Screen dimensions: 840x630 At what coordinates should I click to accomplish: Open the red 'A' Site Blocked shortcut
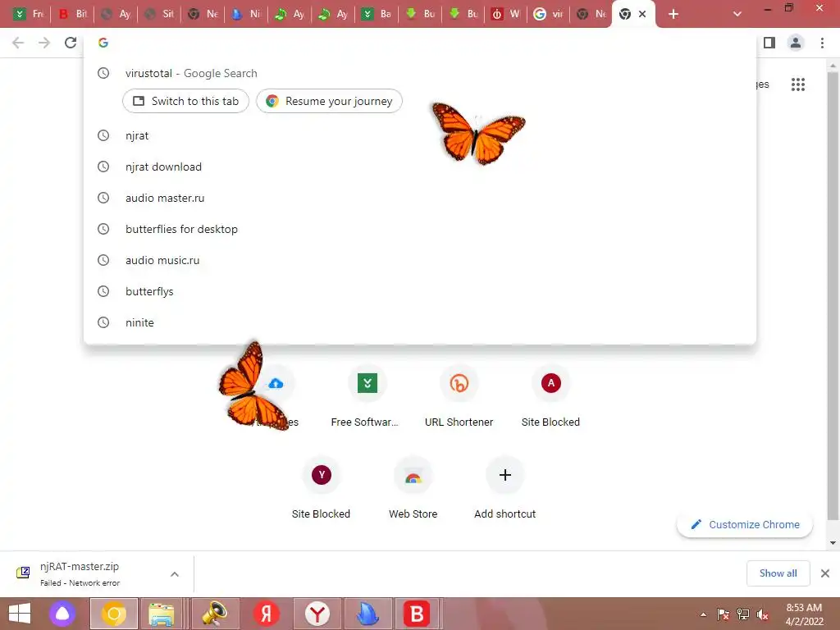pyautogui.click(x=550, y=396)
